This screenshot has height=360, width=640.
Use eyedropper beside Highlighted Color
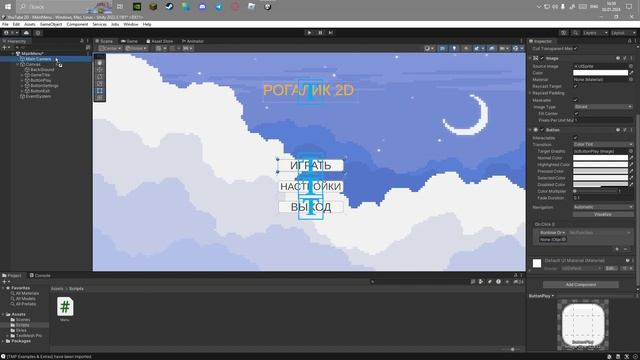click(x=631, y=164)
